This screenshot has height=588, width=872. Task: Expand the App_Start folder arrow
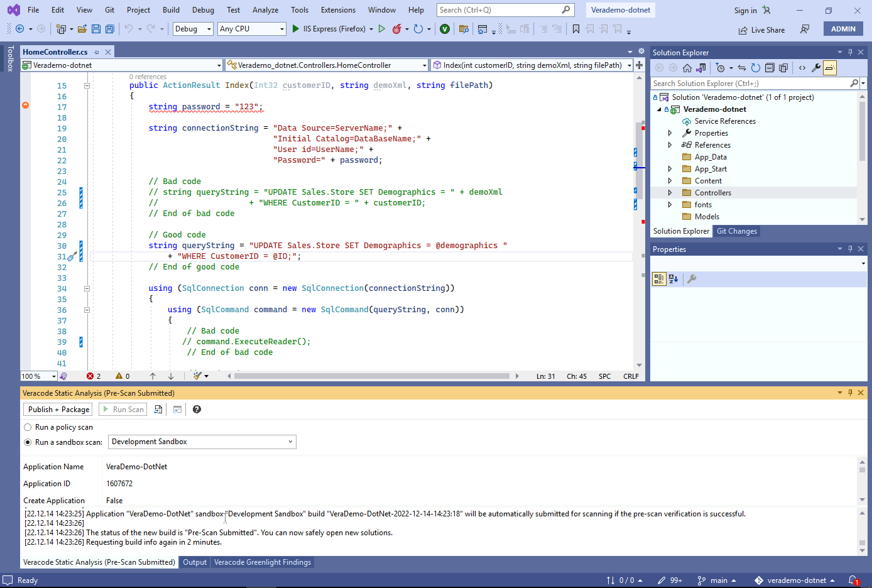(670, 169)
